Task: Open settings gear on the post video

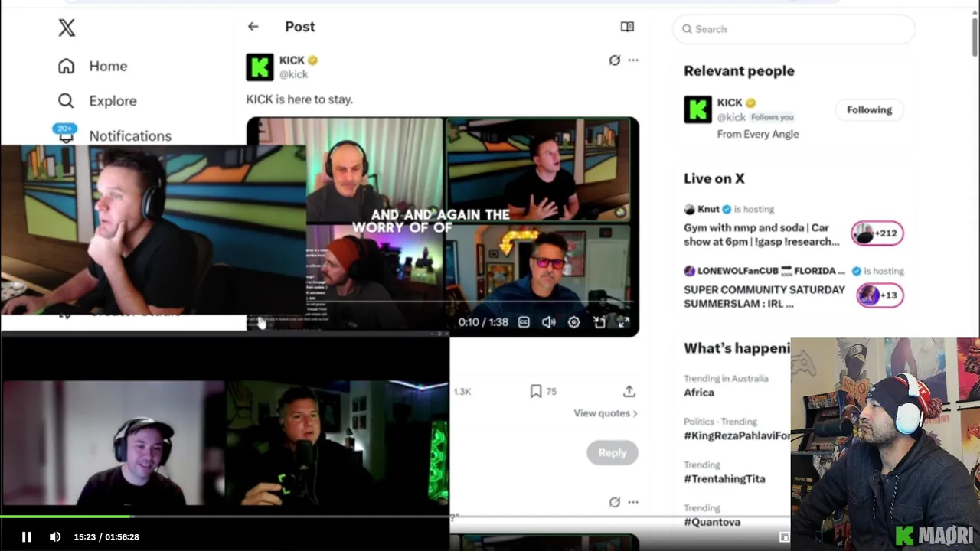Action: pyautogui.click(x=573, y=322)
